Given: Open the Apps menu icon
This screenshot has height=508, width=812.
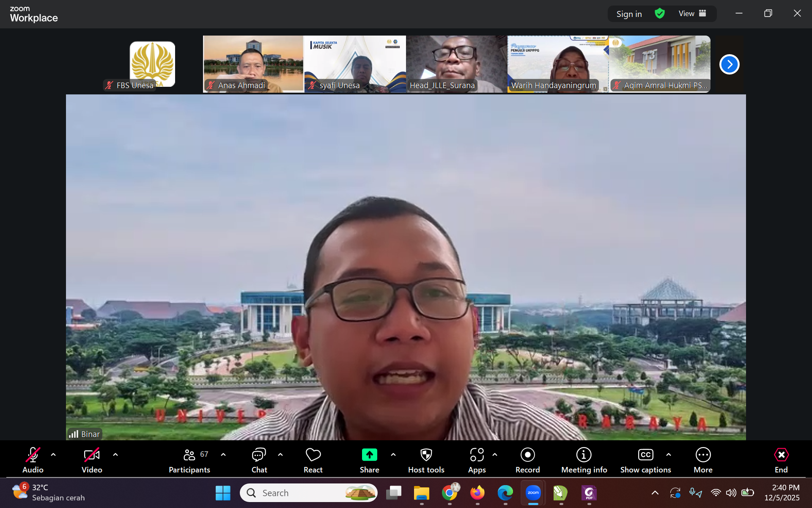Looking at the screenshot, I should click(477, 459).
